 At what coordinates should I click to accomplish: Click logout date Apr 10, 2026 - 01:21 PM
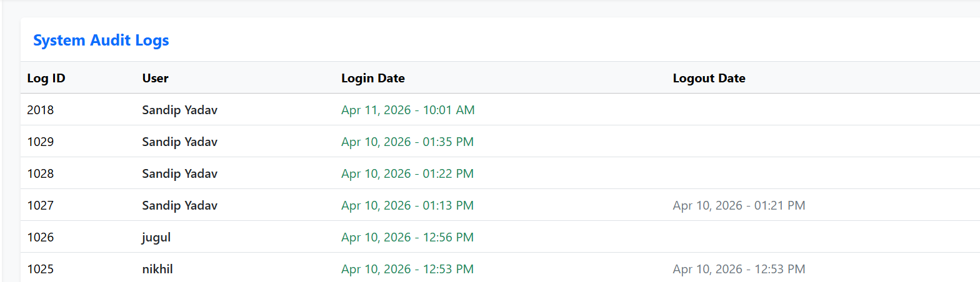click(739, 206)
